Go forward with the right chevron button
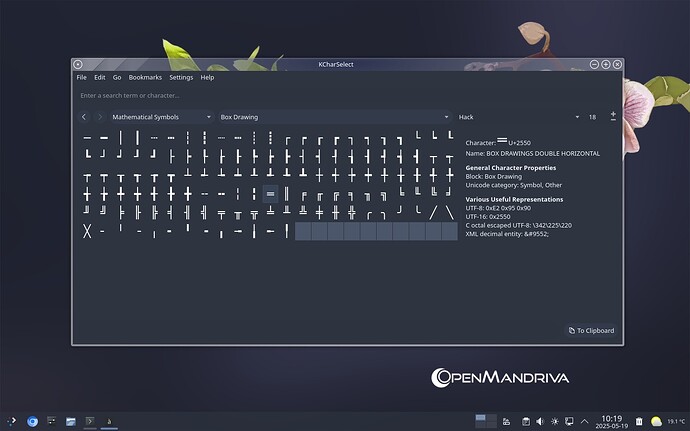 click(100, 117)
